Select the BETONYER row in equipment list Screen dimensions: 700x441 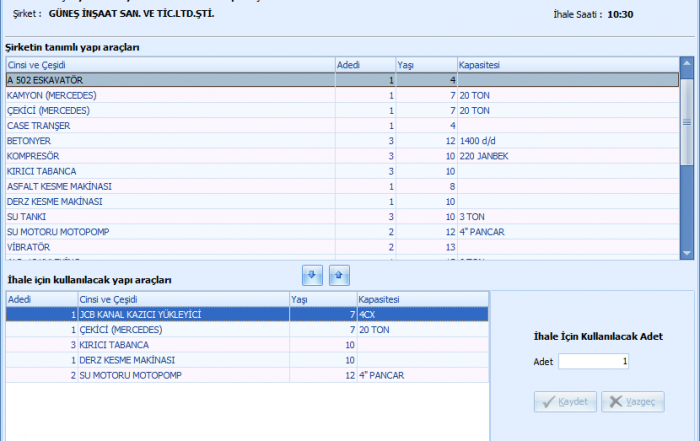(169, 141)
